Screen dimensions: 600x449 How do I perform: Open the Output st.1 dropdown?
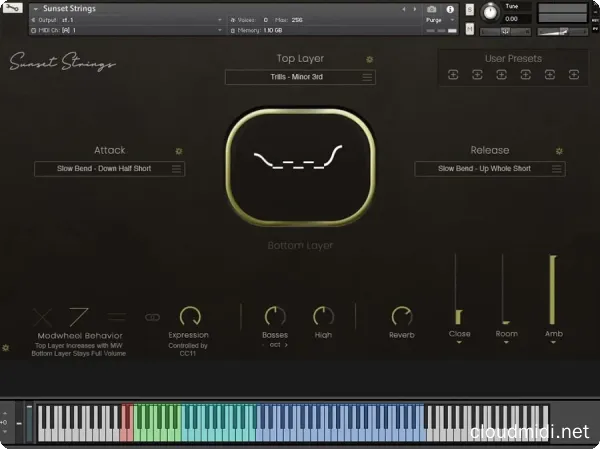[126, 20]
